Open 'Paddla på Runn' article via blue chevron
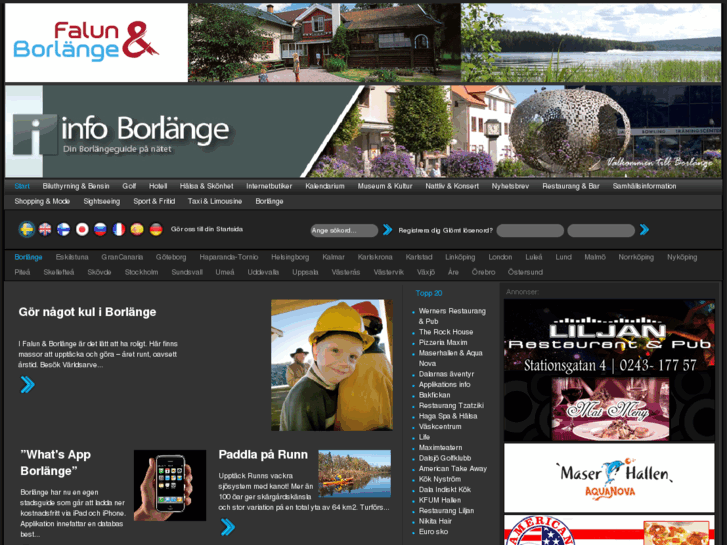727x545 pixels. 228,527
